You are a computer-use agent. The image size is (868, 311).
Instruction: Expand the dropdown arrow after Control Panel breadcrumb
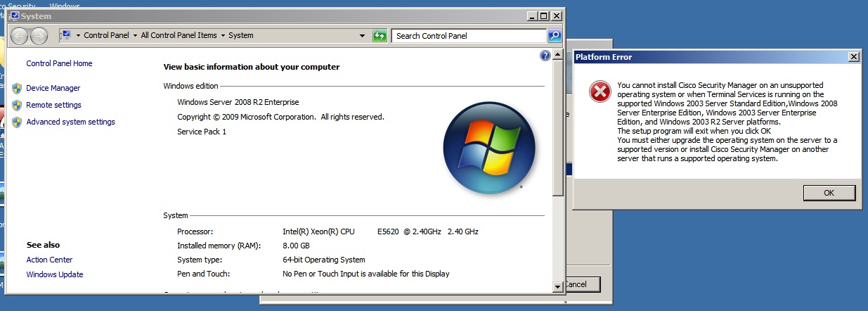click(x=135, y=35)
